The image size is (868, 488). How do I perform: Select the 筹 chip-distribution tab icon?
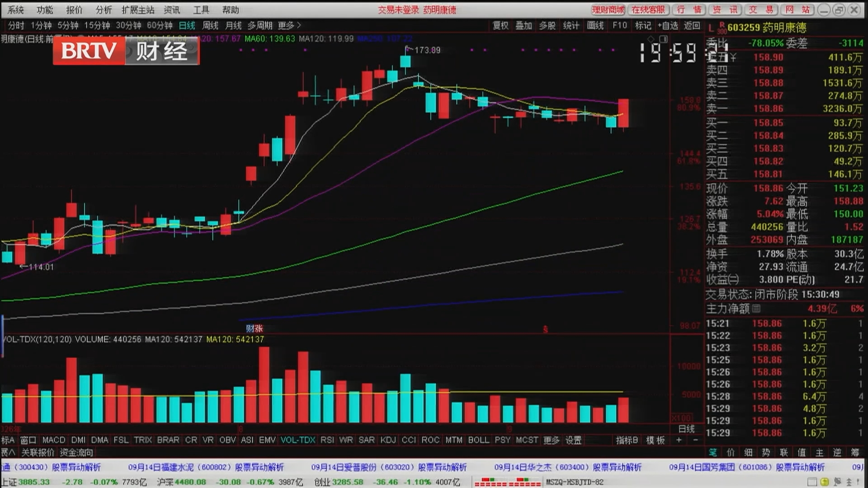(855, 452)
